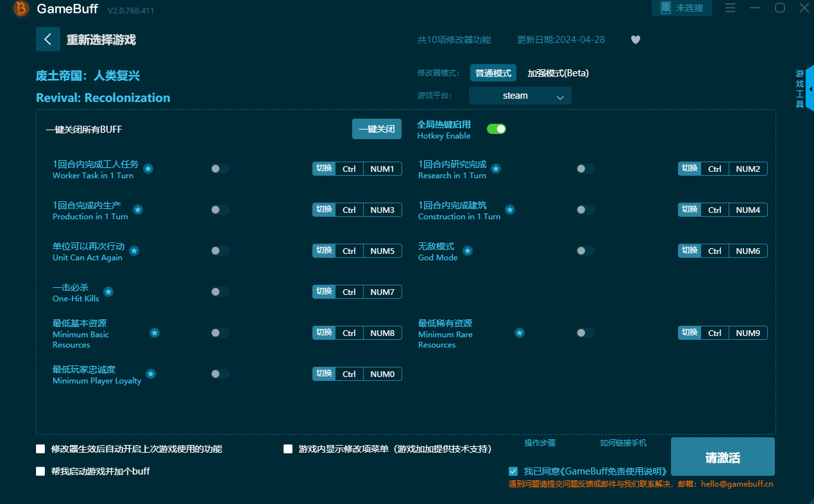This screenshot has width=814, height=504.
Task: Click 一键关闭 button
Action: 377,129
